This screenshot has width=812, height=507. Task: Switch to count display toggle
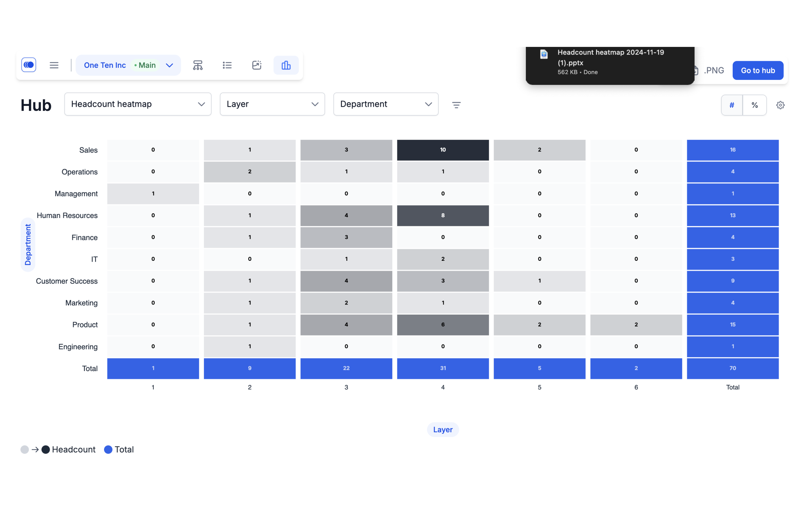pos(732,105)
